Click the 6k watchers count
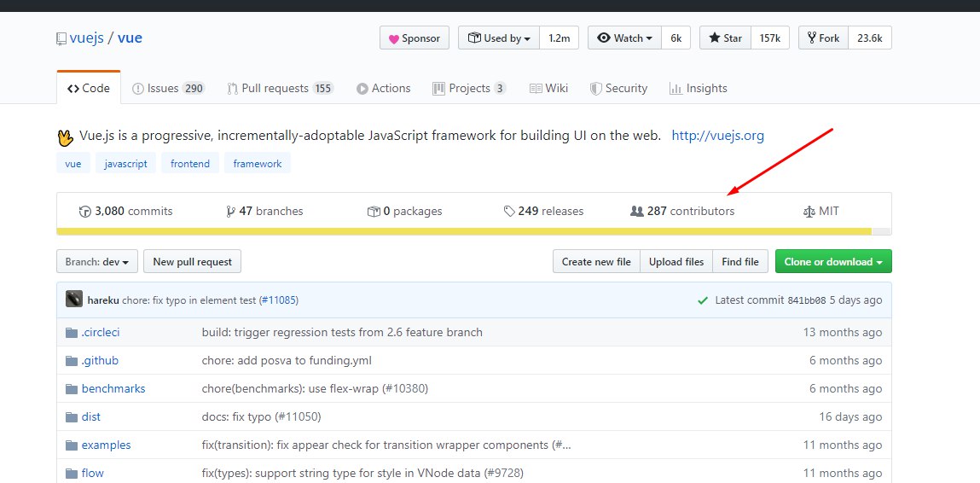This screenshot has height=483, width=980. click(x=676, y=38)
